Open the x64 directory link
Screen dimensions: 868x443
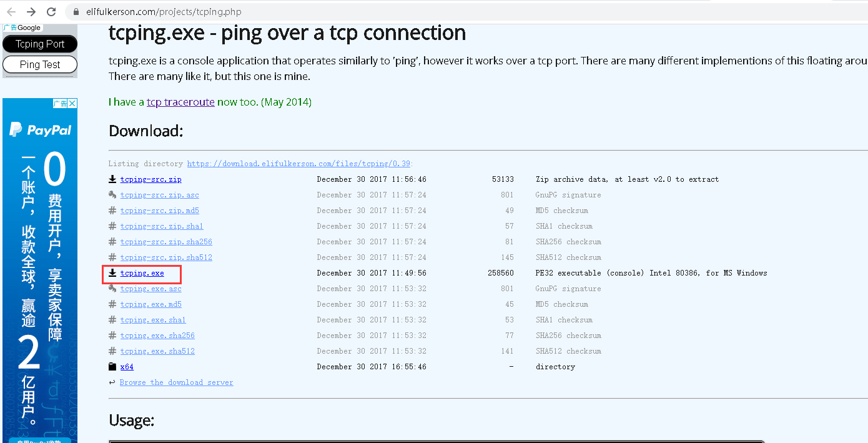coord(127,367)
